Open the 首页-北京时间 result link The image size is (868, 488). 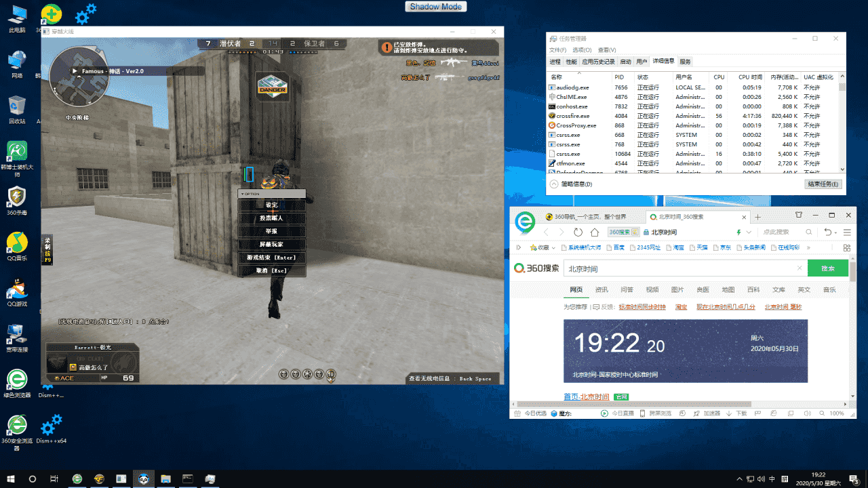click(587, 396)
